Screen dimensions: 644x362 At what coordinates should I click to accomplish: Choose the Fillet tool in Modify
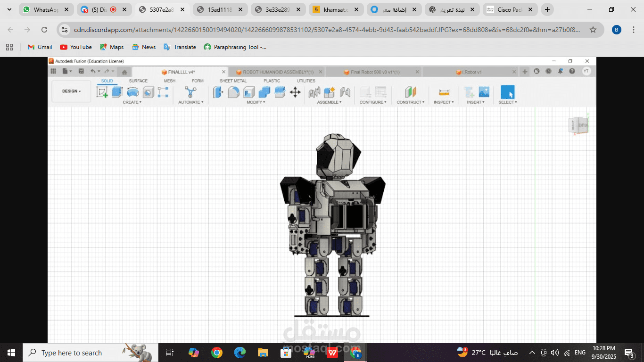click(233, 92)
